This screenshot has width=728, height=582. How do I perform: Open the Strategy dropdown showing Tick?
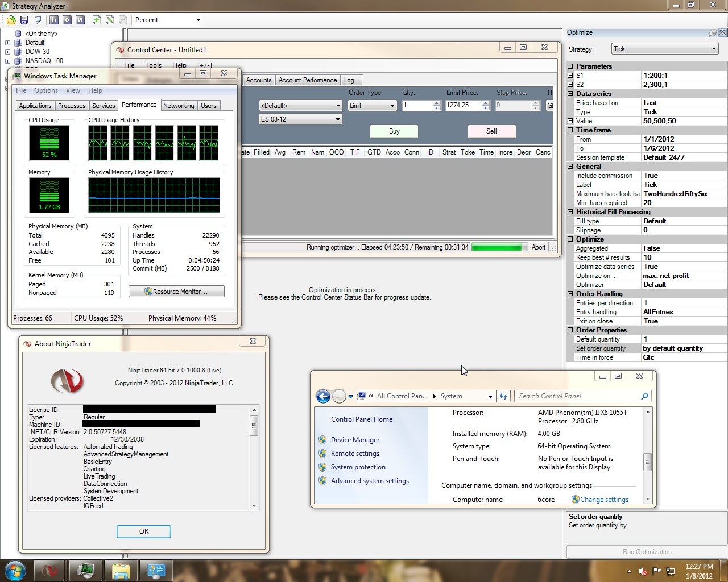[665, 49]
